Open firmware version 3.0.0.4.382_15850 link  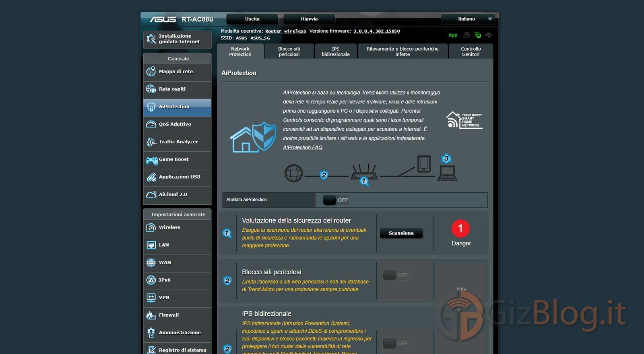377,31
